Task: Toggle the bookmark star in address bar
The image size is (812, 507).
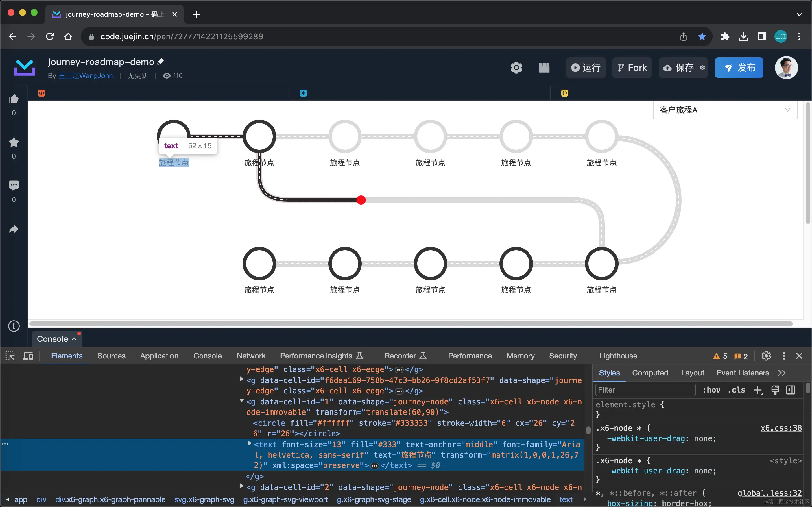Action: click(702, 36)
